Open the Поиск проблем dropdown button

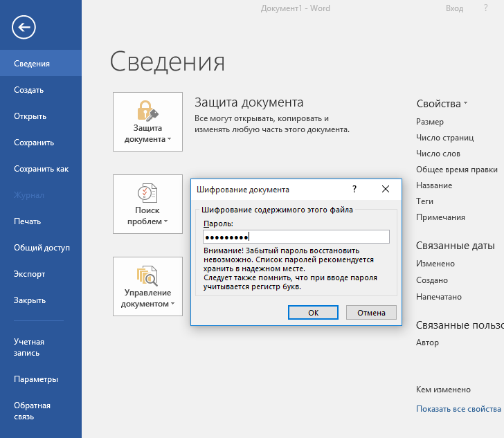(147, 204)
